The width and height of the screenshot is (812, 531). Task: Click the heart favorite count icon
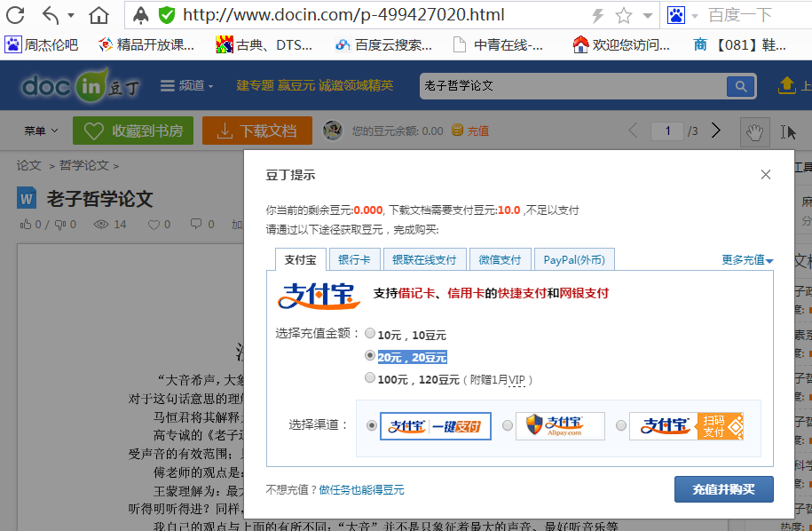(154, 225)
